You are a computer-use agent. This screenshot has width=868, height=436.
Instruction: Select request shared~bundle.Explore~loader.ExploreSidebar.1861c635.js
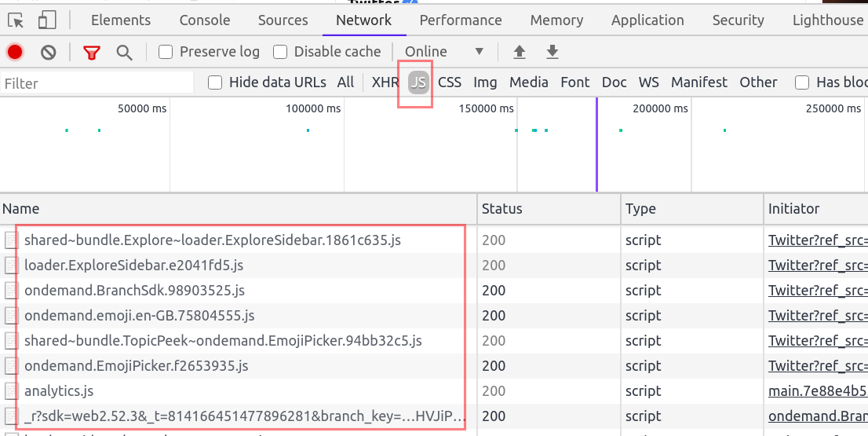pyautogui.click(x=213, y=240)
